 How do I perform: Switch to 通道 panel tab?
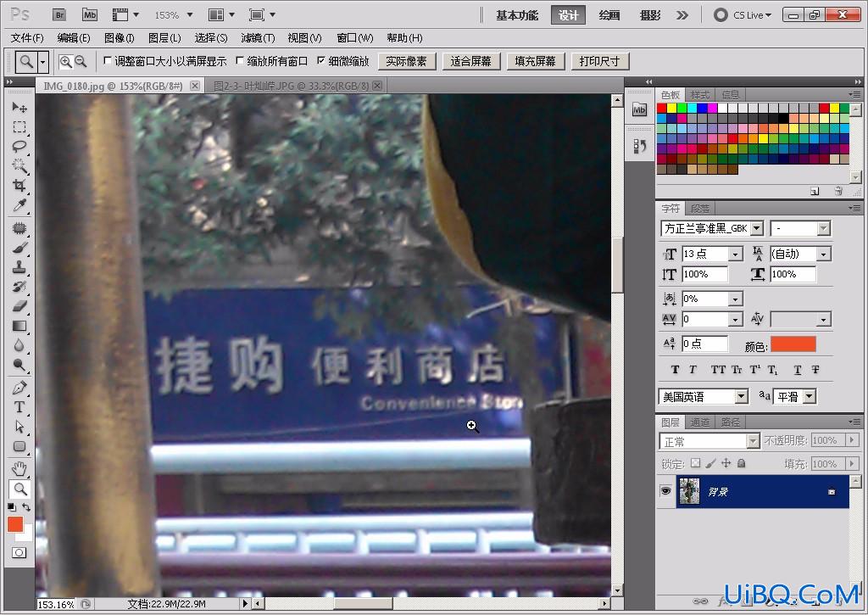699,422
